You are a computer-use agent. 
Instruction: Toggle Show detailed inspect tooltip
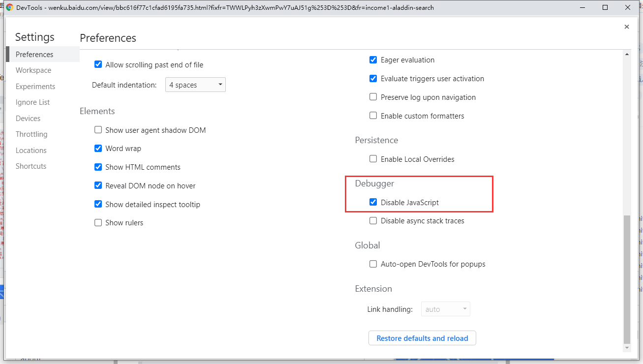point(98,204)
